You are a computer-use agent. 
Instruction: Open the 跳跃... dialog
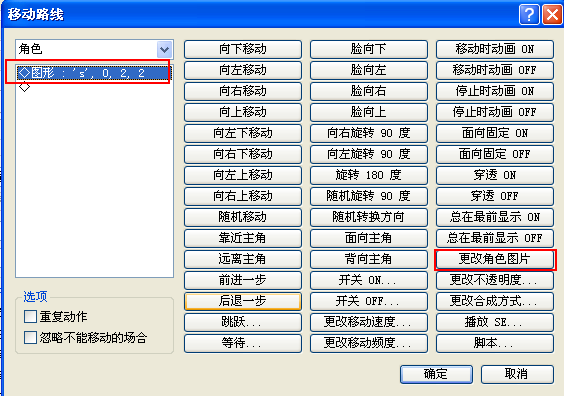pos(243,322)
